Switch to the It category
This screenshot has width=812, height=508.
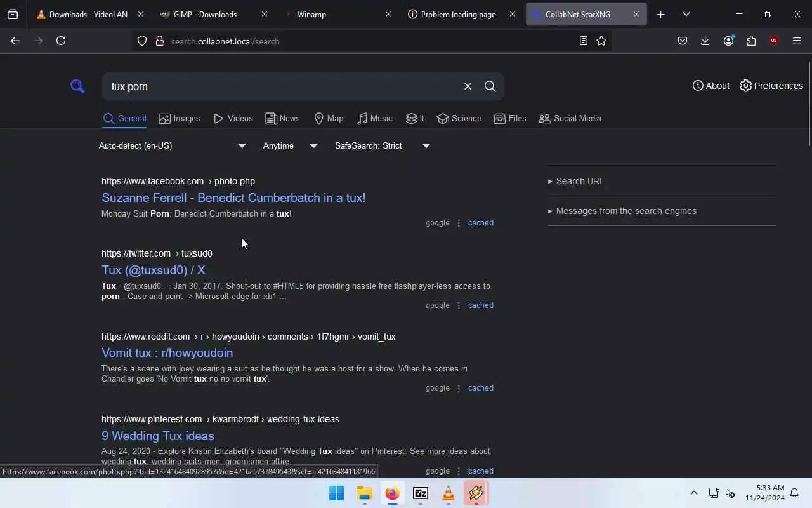pos(415,118)
